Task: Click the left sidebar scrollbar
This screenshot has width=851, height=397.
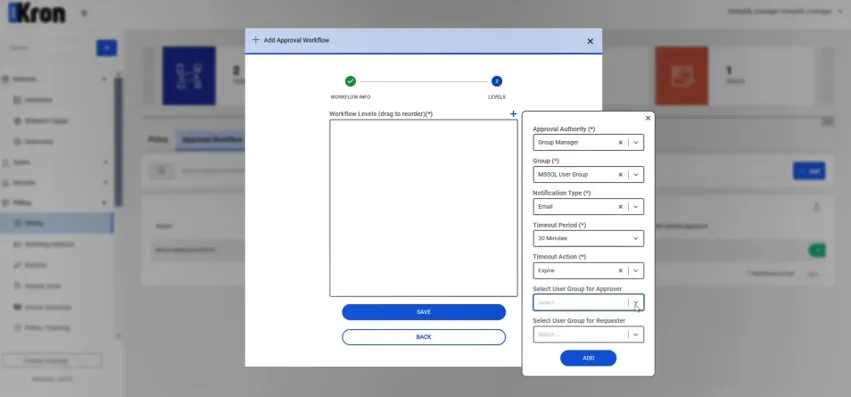Action: pos(118,141)
